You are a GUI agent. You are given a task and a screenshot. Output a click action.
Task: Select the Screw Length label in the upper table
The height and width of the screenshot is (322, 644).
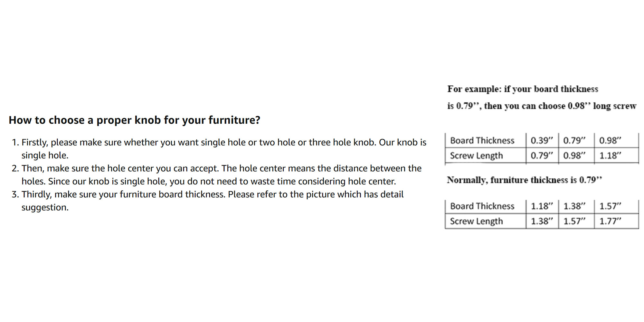pos(476,156)
